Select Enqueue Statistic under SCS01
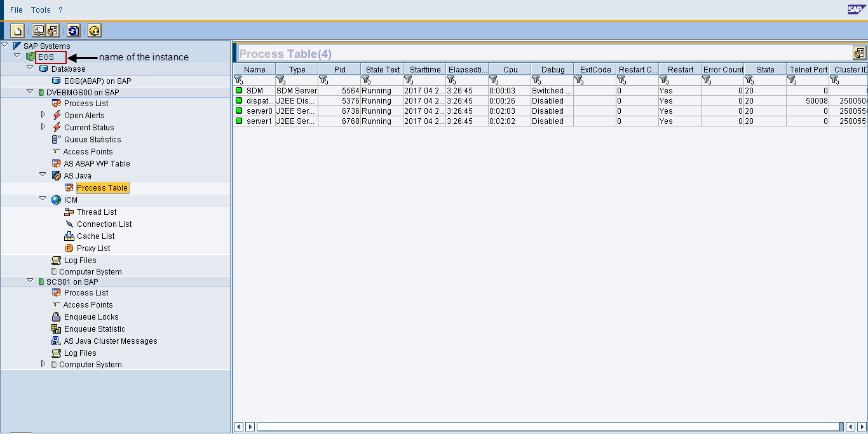 [x=94, y=329]
